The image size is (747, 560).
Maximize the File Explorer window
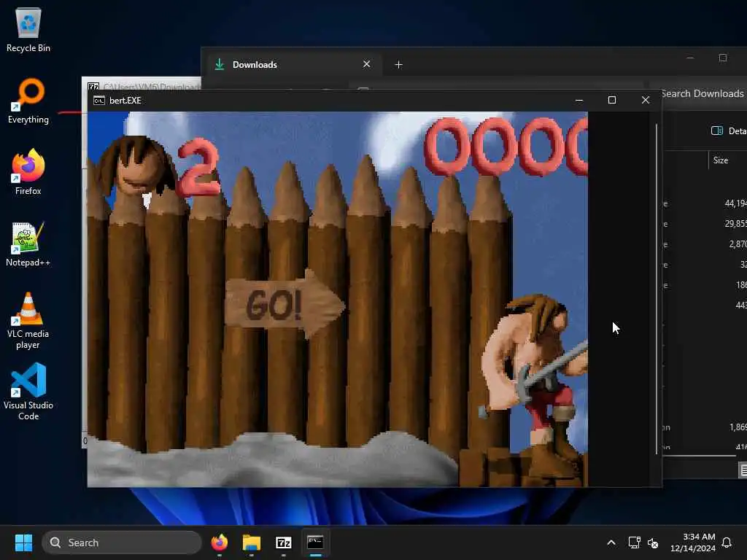(723, 58)
